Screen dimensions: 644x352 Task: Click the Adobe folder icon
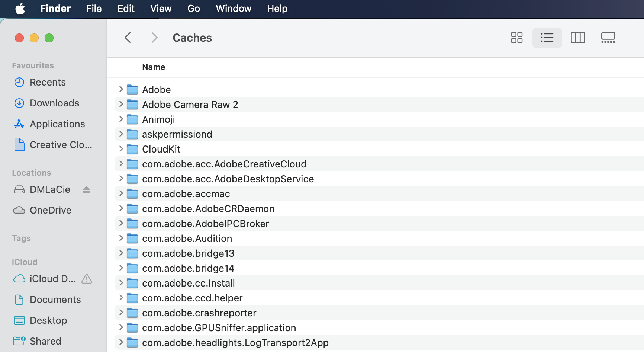(x=132, y=90)
